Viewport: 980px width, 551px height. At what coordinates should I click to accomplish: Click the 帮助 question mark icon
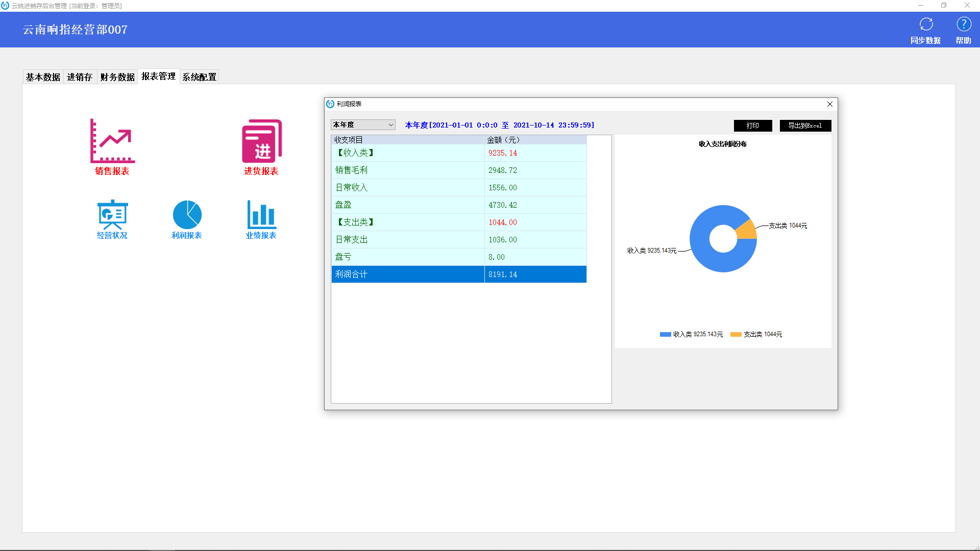964,23
